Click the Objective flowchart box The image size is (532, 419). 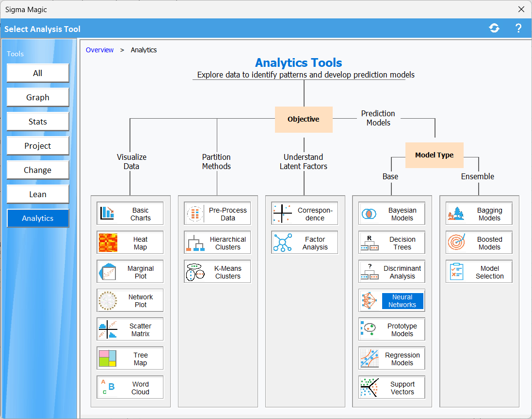tap(304, 119)
